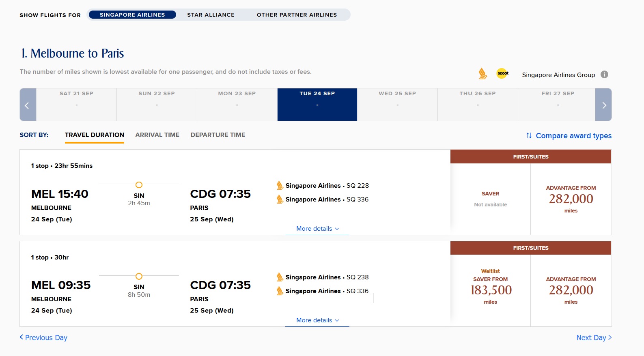Click the SQ 228 flight number text

[x=358, y=186]
